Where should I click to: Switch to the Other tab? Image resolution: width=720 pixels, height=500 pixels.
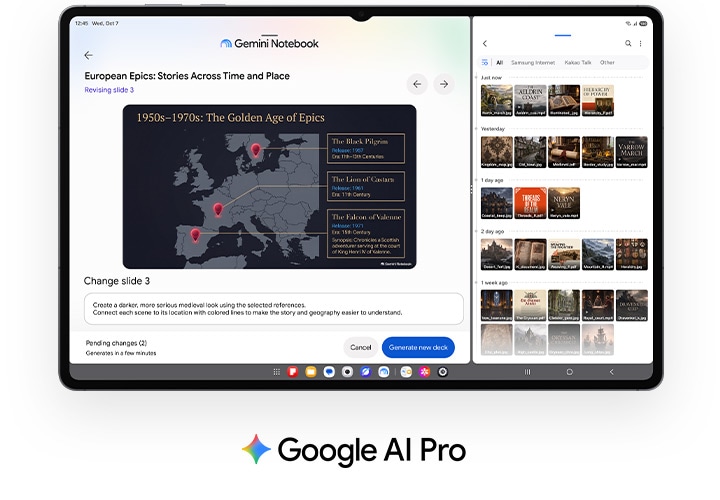607,62
